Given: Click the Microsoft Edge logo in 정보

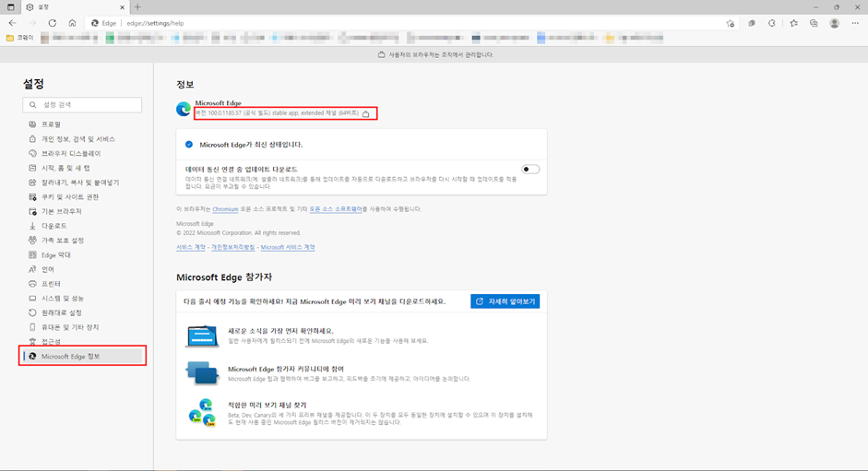Looking at the screenshot, I should pos(184,109).
